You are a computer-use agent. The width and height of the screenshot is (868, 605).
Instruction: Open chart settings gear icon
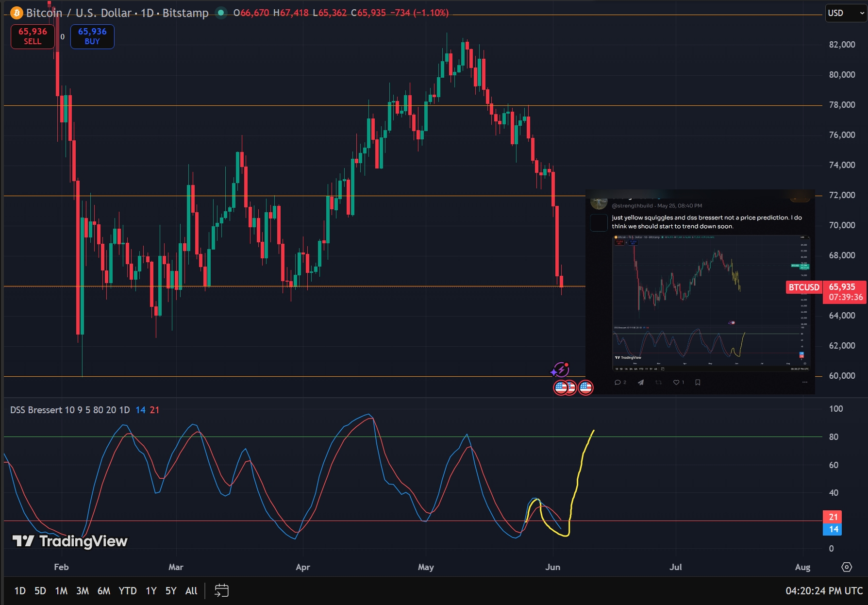click(x=847, y=567)
